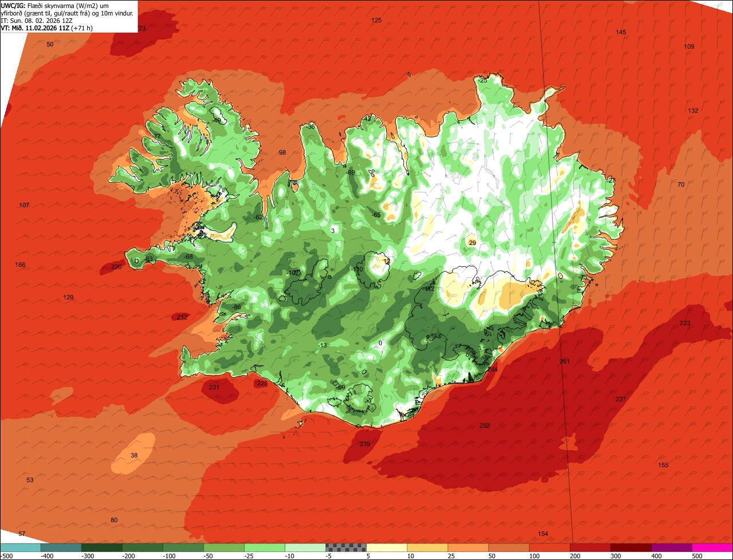This screenshot has width=733, height=560.
Task: Click the map value "107"
Action: 24,205
